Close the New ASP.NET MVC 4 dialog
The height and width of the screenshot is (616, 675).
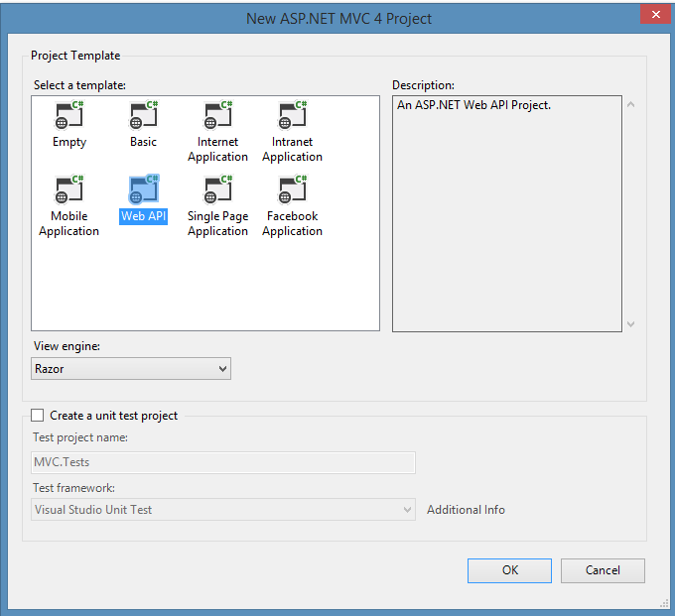[652, 15]
